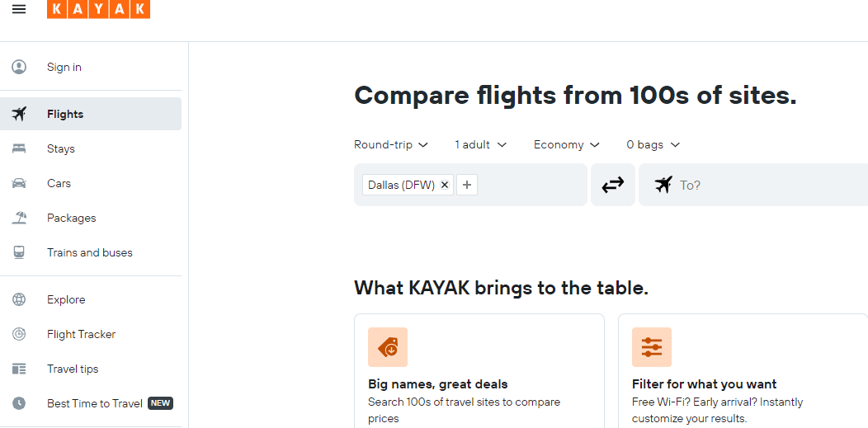Open the hamburger navigation menu
This screenshot has width=868, height=428.
click(19, 9)
